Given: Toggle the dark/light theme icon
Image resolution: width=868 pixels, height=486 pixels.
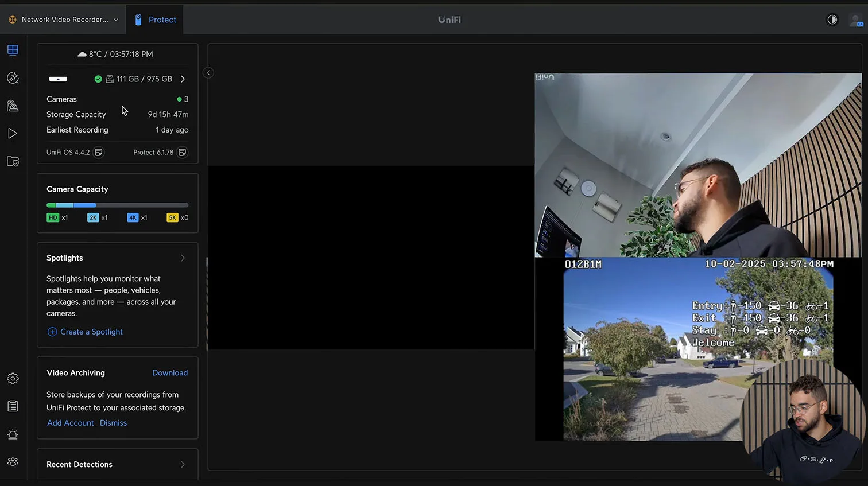Looking at the screenshot, I should 832,20.
